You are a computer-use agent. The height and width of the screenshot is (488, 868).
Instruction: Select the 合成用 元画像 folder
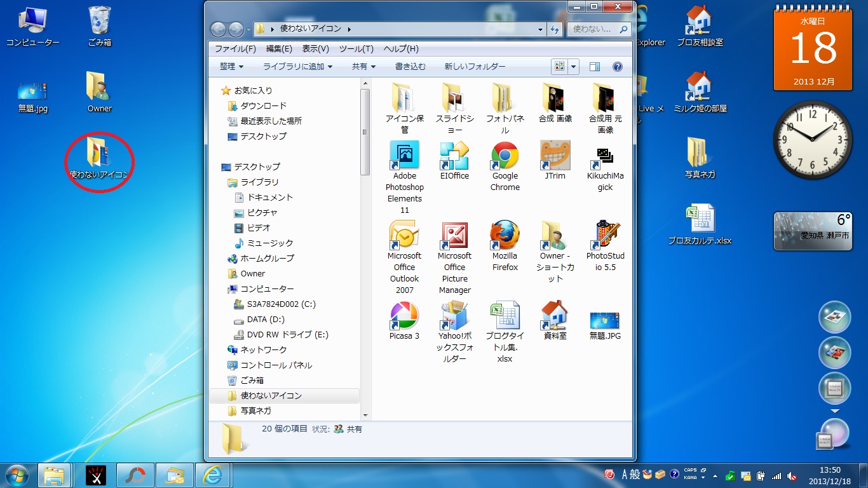pyautogui.click(x=605, y=107)
